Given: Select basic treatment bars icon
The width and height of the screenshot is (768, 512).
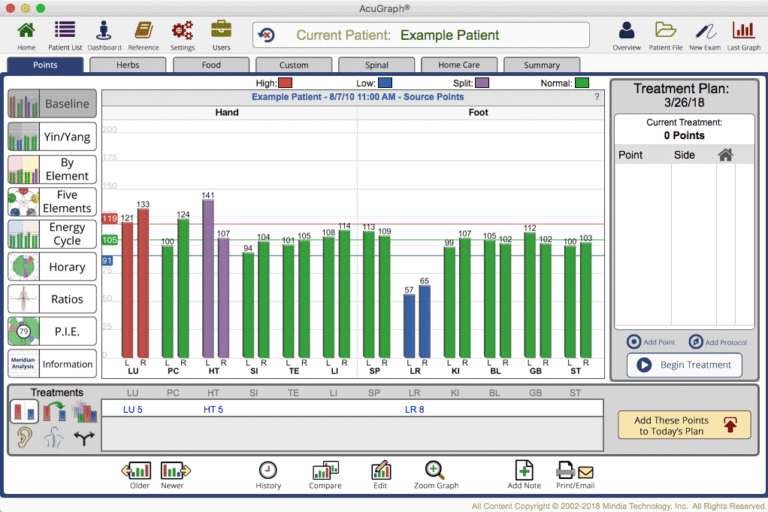Looking at the screenshot, I should (24, 411).
